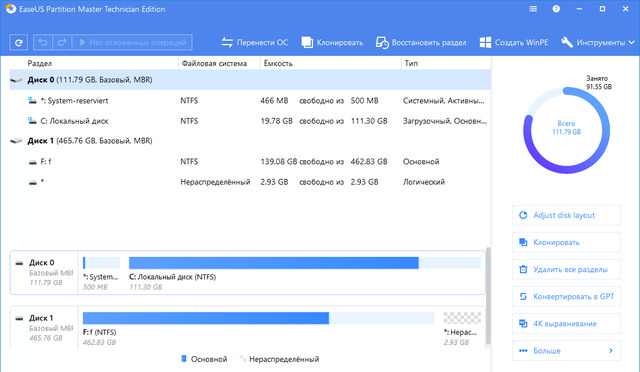Select the unallocated * partition row
The height and width of the screenshot is (372, 640).
click(250, 182)
